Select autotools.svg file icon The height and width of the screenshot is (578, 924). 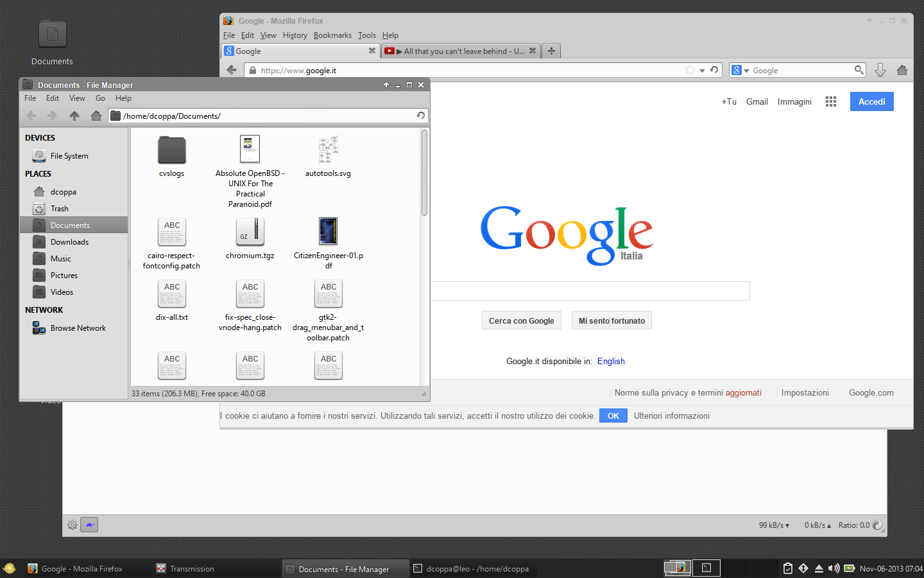pyautogui.click(x=328, y=149)
